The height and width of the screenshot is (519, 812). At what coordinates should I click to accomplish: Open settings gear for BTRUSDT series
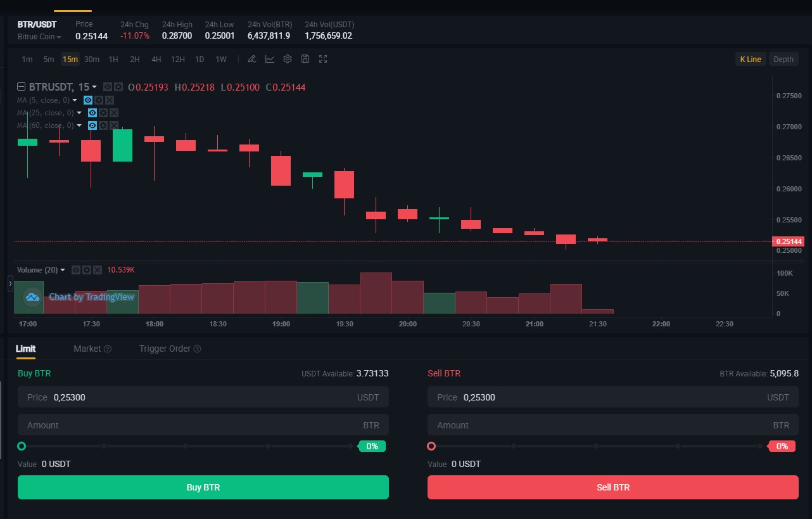click(x=118, y=87)
